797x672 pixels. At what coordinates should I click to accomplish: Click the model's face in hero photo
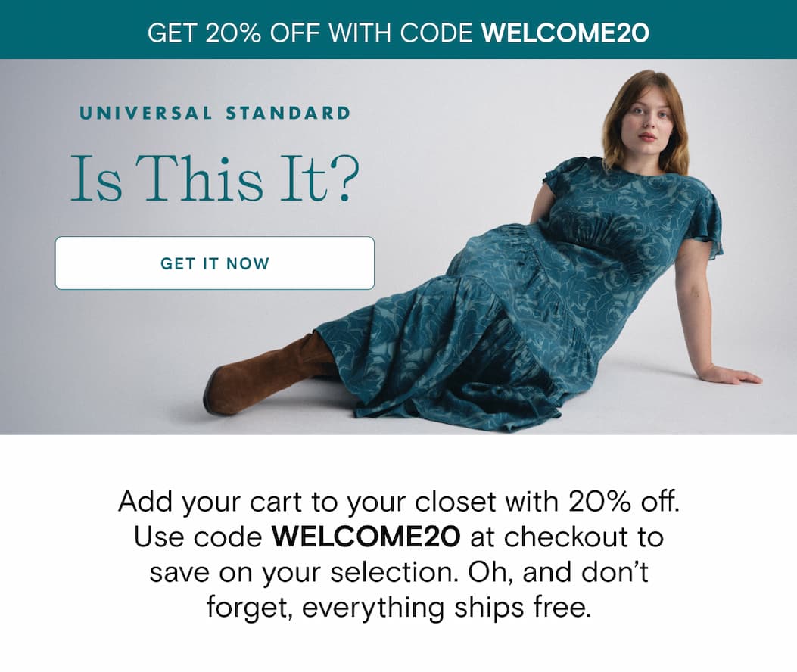646,120
